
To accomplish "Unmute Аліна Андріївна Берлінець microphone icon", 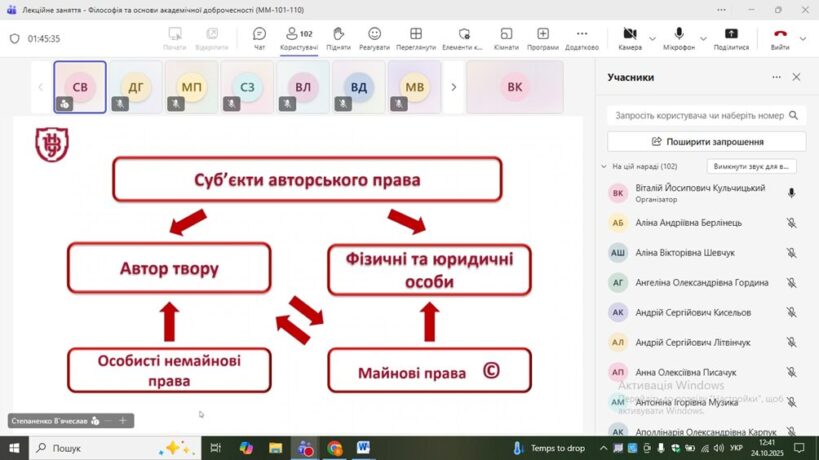I will pyautogui.click(x=791, y=223).
